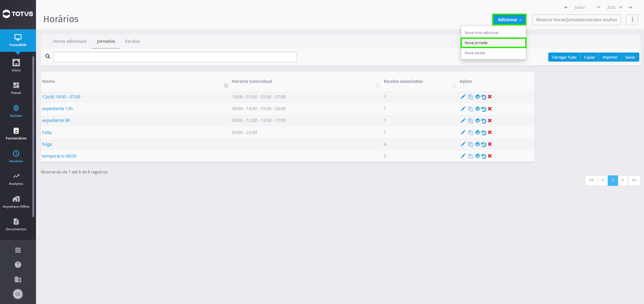Click Mostrar horas/jornadas/escalas ocultas button
This screenshot has height=304, width=644.
576,20
